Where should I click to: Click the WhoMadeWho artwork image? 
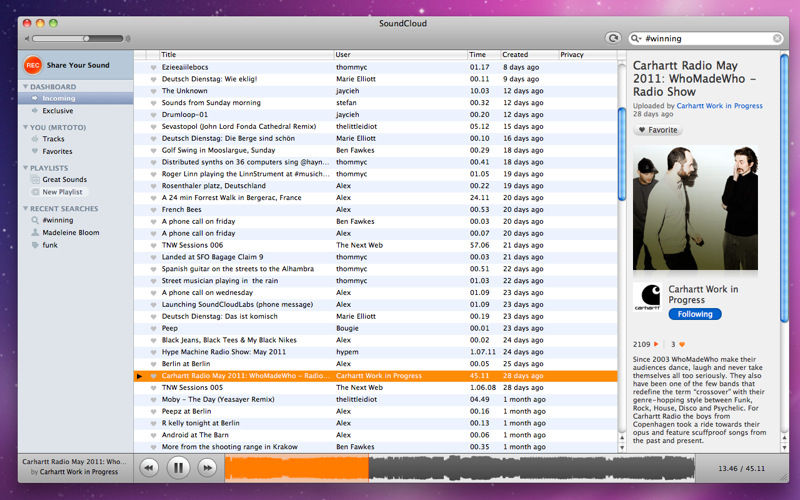pos(695,208)
